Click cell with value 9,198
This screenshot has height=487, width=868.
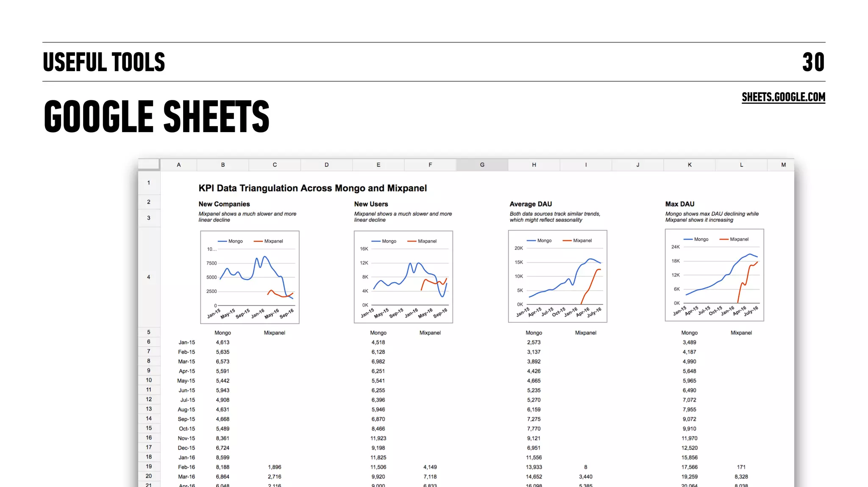378,448
